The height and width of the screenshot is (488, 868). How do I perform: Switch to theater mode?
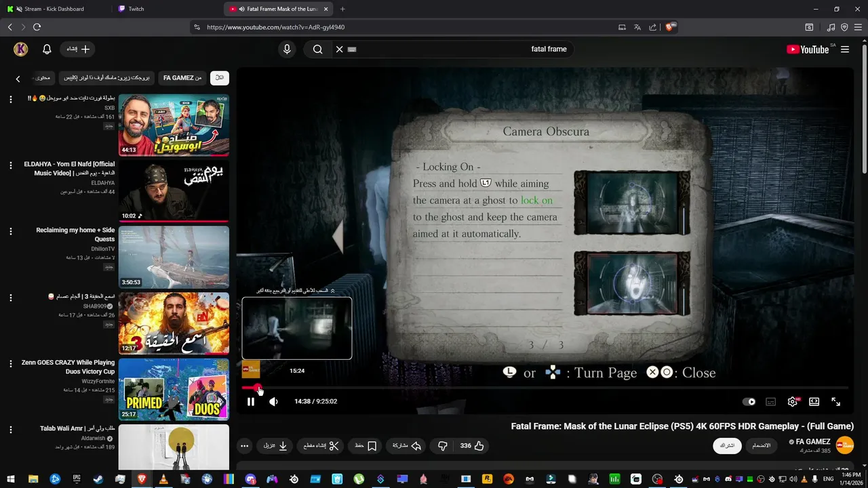[x=814, y=401]
